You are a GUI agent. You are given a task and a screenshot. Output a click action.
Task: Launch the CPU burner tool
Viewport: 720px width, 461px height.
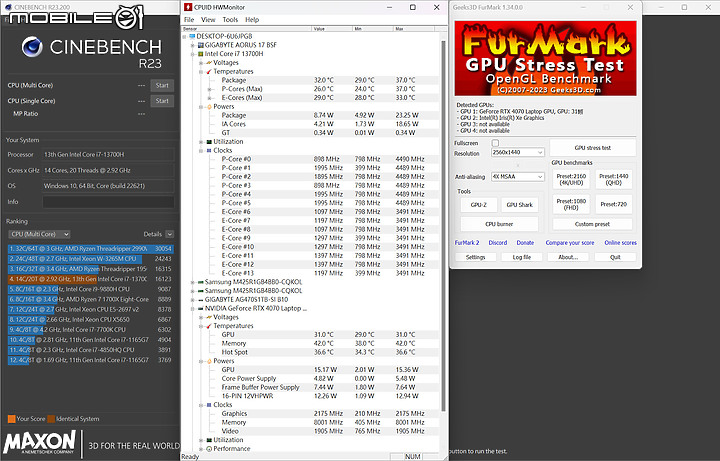(499, 224)
